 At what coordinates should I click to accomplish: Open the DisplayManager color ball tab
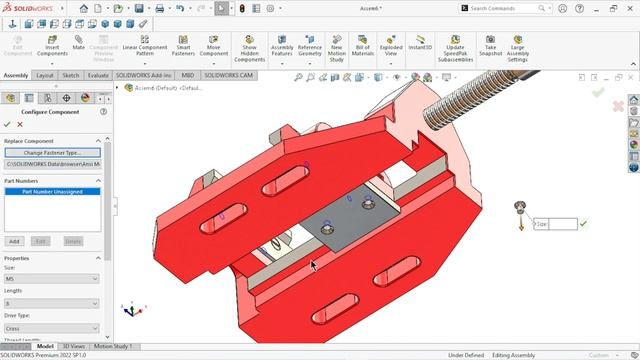(85, 98)
